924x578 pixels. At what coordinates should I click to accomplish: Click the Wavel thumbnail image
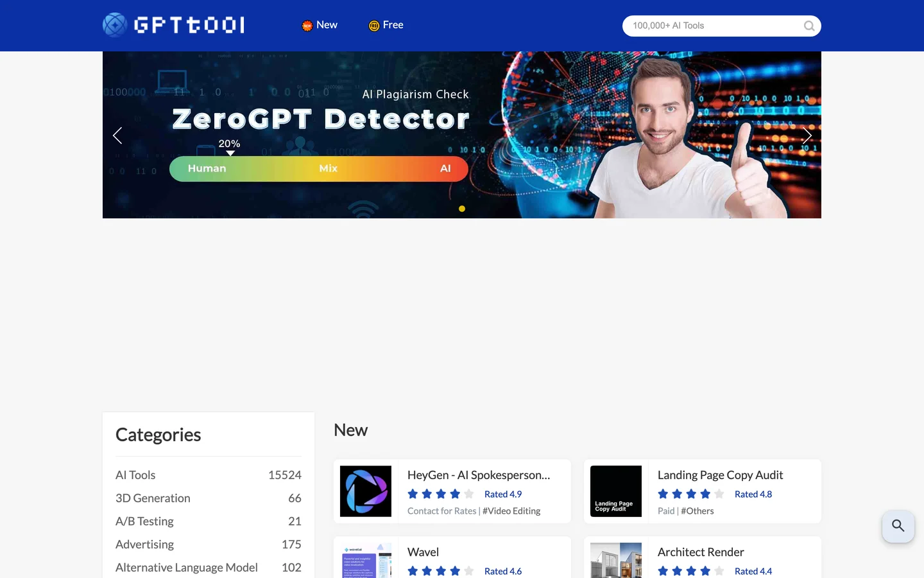click(366, 560)
